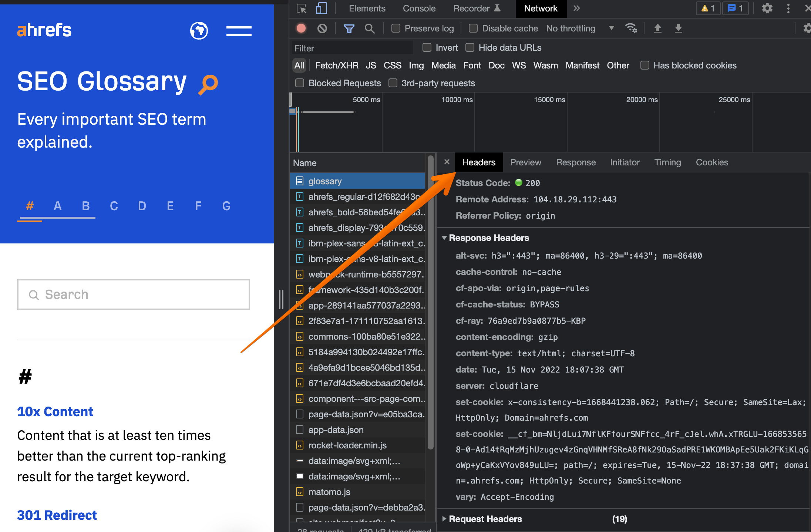Search within network requests
The height and width of the screenshot is (532, 811).
tap(370, 28)
